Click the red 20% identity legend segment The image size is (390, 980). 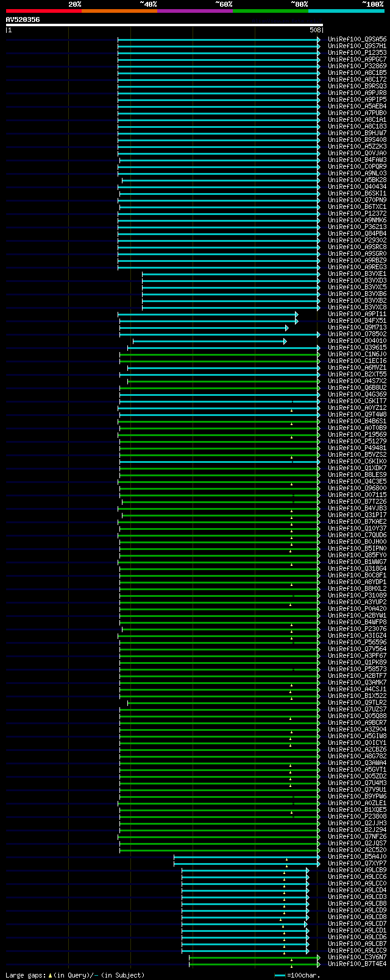44,11
